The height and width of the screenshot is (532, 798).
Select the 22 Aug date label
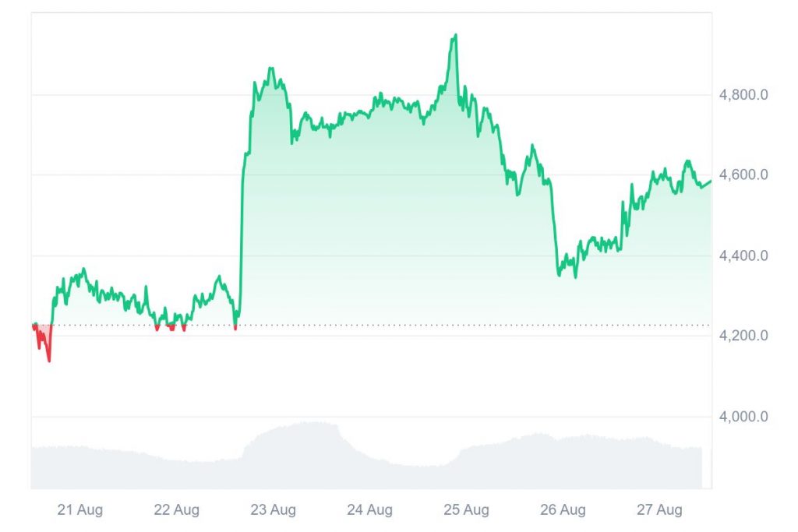[x=176, y=511]
